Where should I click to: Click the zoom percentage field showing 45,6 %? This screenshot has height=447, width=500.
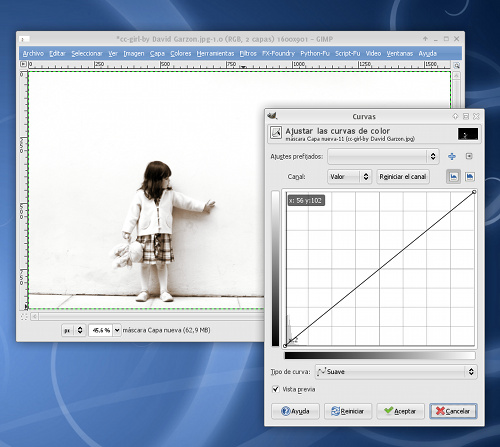tap(101, 330)
